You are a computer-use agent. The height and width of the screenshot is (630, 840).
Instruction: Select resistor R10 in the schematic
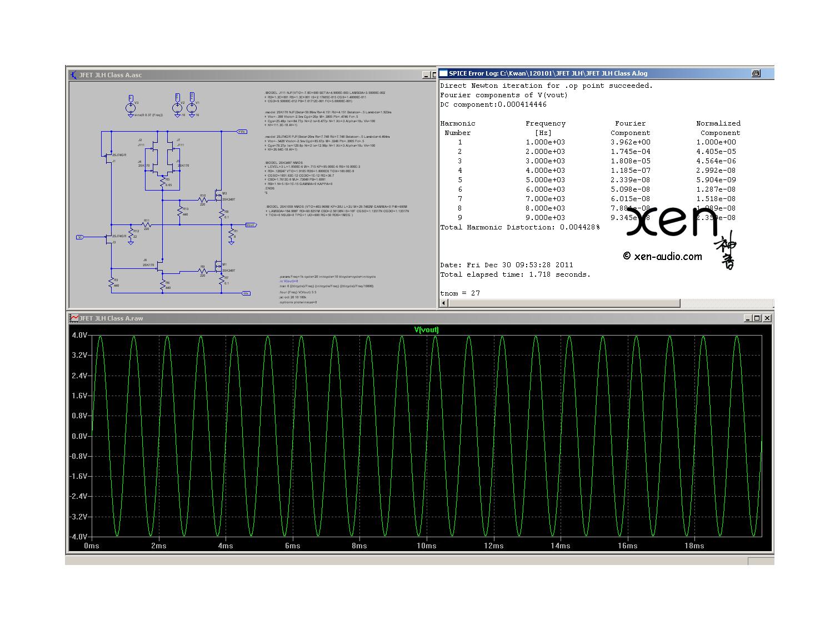[202, 201]
